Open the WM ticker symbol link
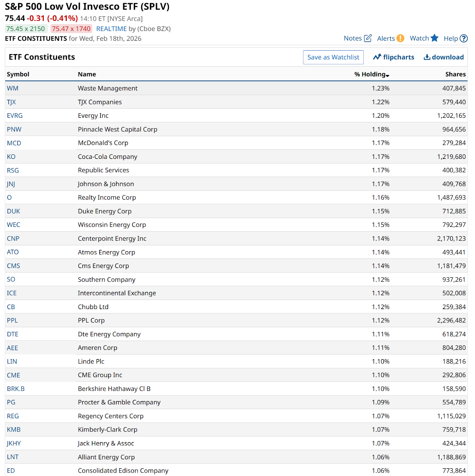The image size is (475, 476). [x=13, y=88]
